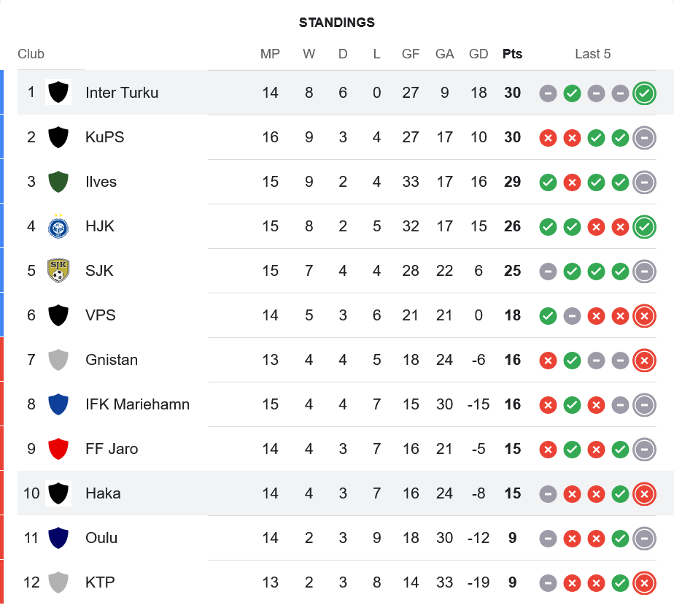
Task: Click KuPS's latest draw result icon
Action: click(644, 138)
